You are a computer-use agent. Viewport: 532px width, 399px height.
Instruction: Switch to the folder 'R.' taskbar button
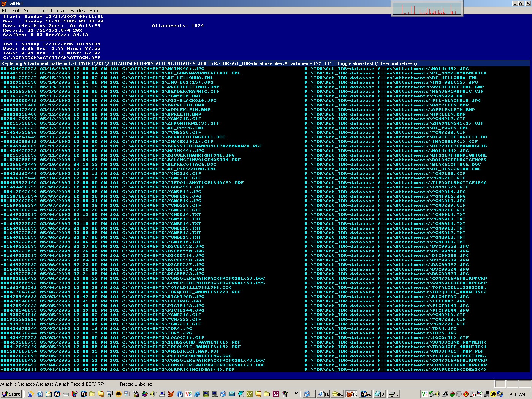(x=337, y=394)
